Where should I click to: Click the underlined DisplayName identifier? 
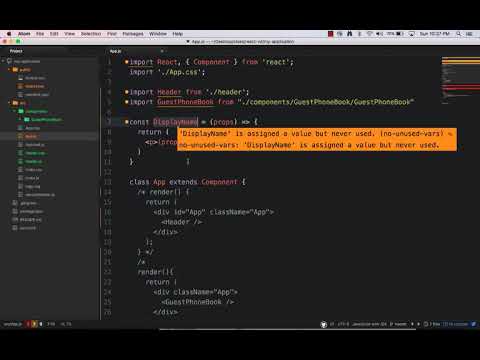pos(175,122)
